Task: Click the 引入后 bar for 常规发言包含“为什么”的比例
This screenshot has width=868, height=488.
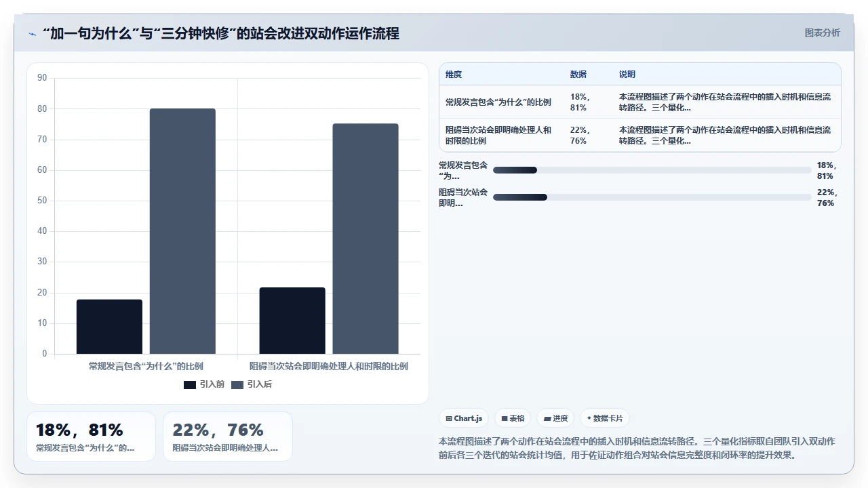Action: tap(182, 231)
